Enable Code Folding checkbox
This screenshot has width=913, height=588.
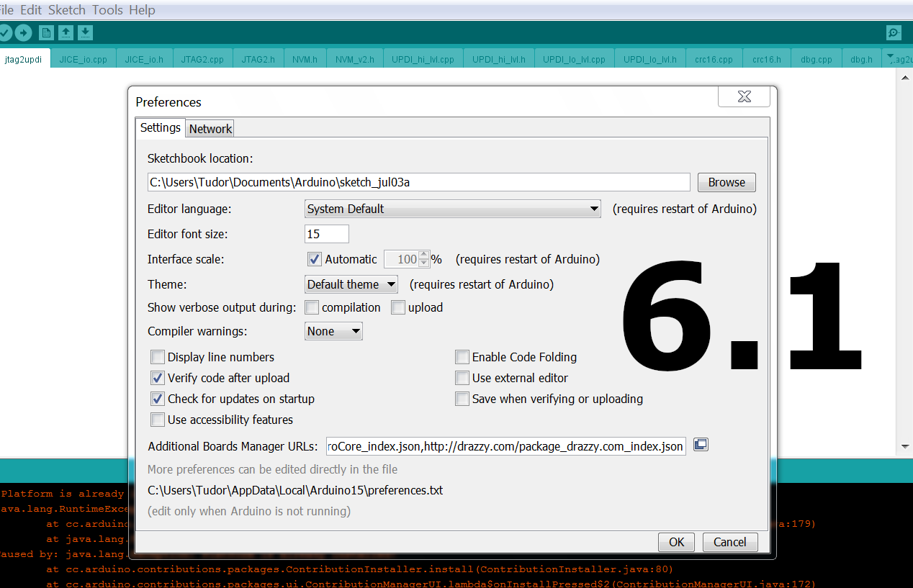[x=462, y=357]
